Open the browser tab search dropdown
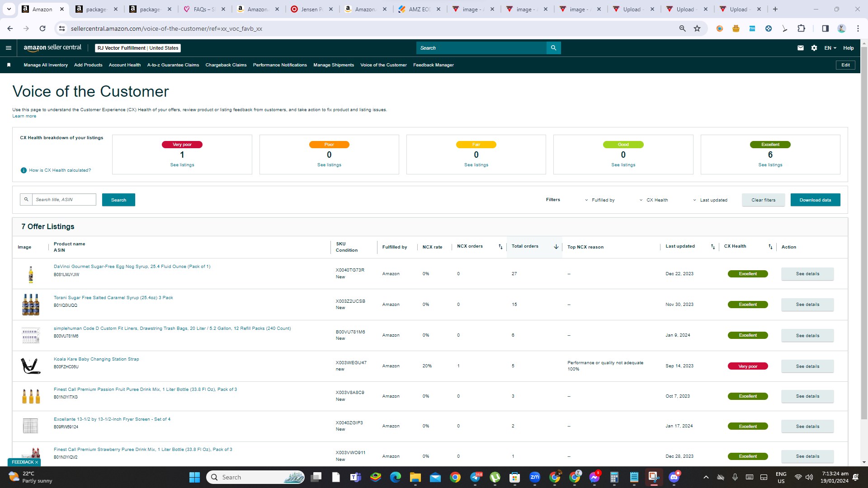The image size is (868, 488). click(9, 9)
